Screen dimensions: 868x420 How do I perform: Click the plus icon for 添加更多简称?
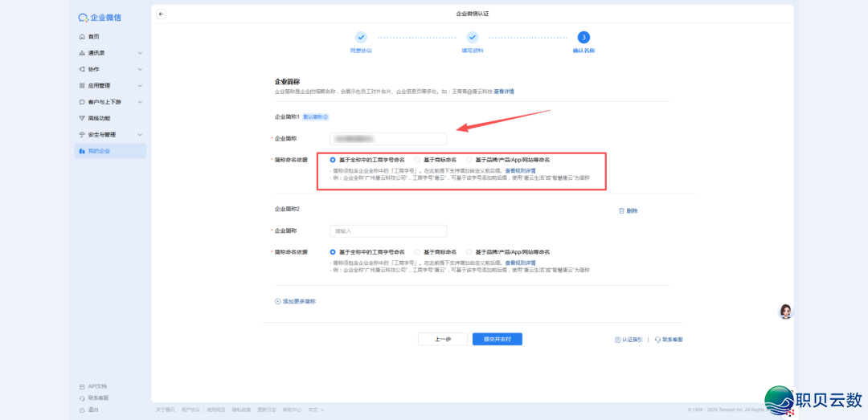(x=278, y=301)
